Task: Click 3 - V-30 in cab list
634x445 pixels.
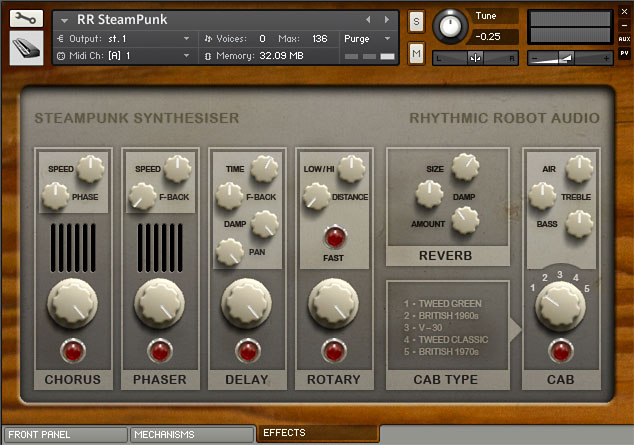Action: click(423, 328)
